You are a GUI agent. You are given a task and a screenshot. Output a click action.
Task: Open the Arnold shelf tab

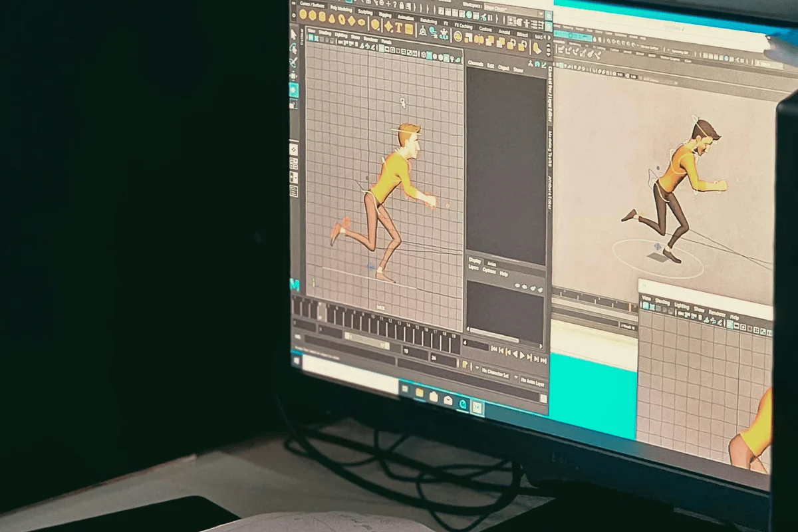(x=504, y=32)
